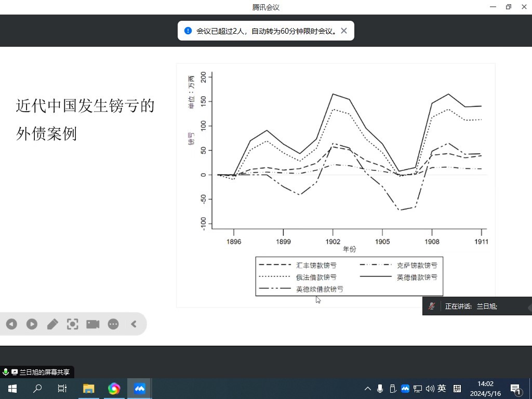Toggle the 拼 pinyin input mode
The width and height of the screenshot is (532, 399).
tap(457, 389)
